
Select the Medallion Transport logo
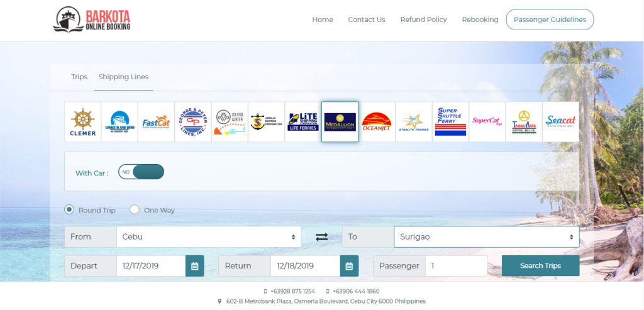tap(340, 122)
